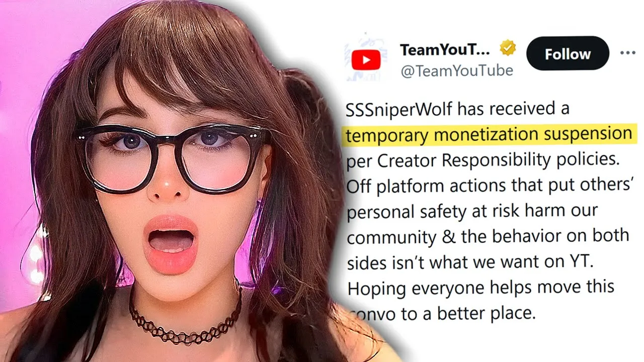Open the three-dot more options menu

pos(628,53)
